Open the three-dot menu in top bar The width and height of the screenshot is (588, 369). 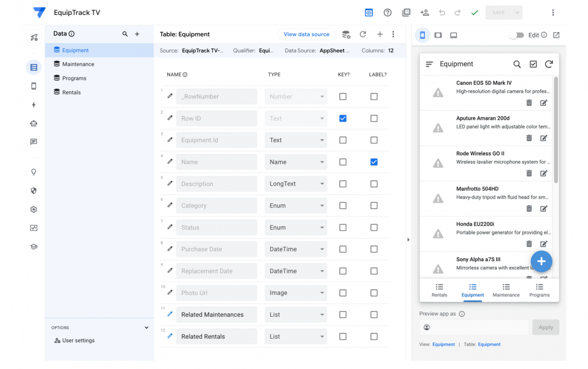click(x=553, y=13)
